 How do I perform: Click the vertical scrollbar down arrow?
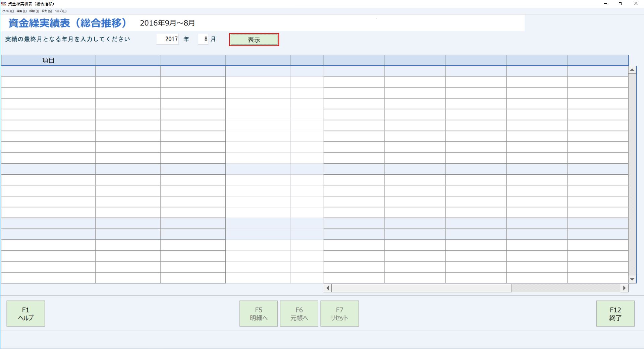[632, 279]
